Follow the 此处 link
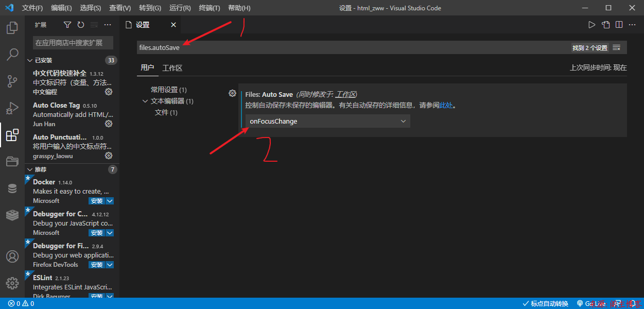 click(446, 105)
